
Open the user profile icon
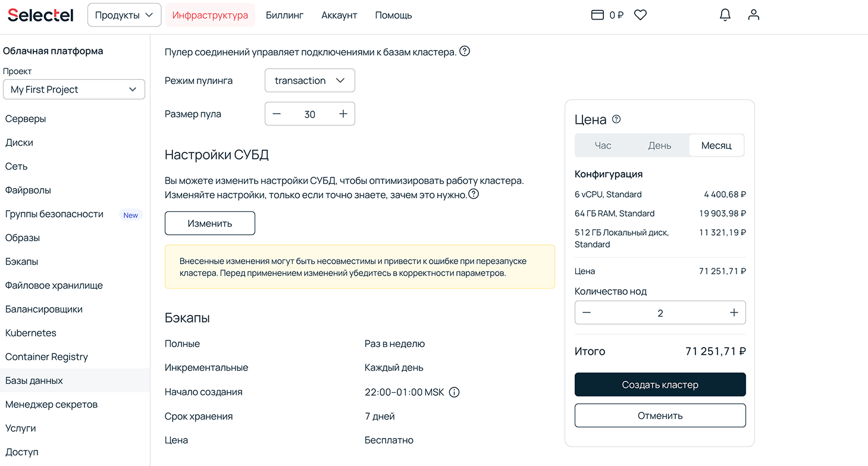coord(754,15)
